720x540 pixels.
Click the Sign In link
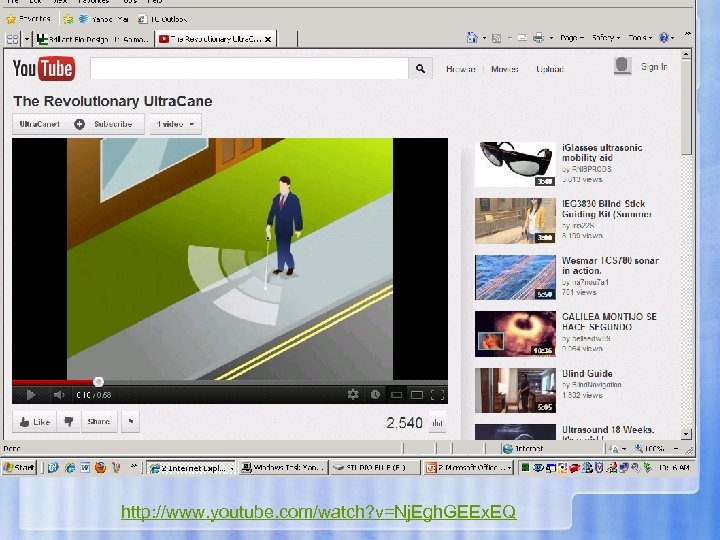pos(654,67)
